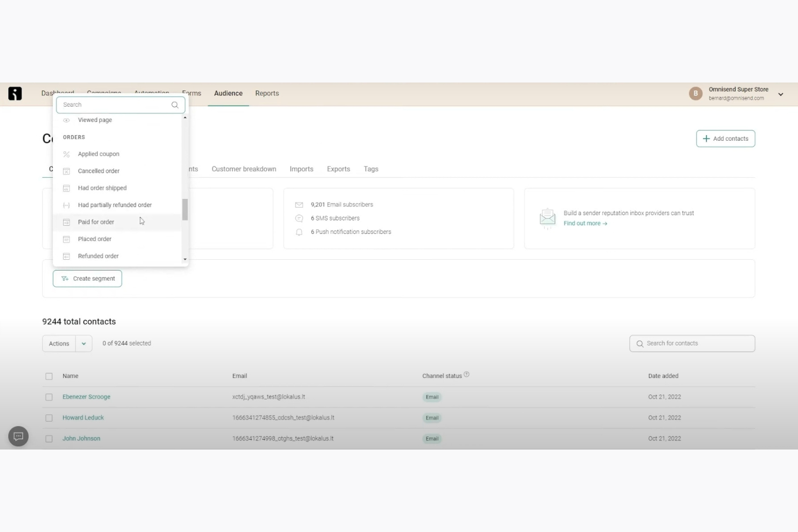Click the Refunded order icon

point(66,256)
